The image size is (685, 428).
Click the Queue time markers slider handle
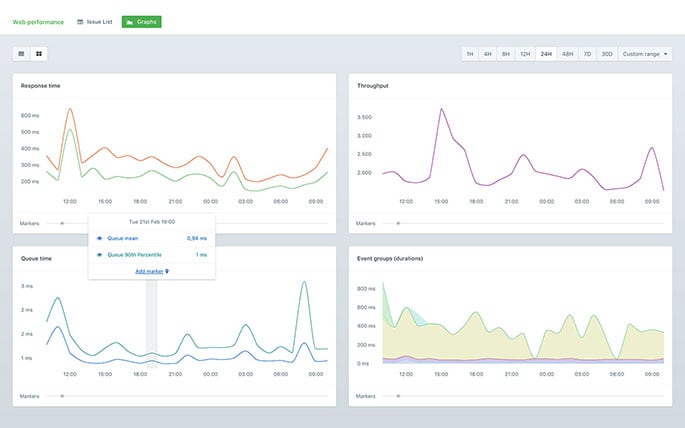click(x=62, y=395)
